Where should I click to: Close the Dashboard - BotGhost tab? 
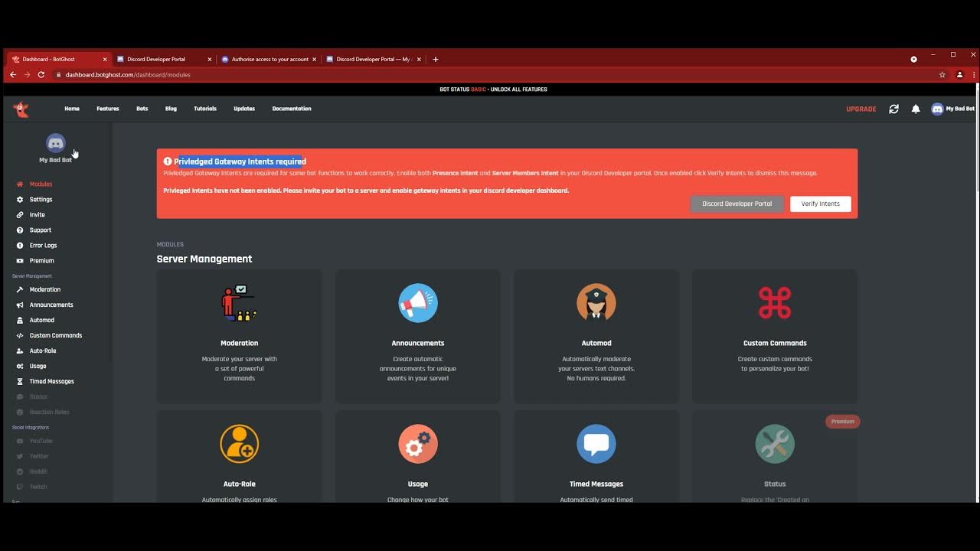pos(105,59)
